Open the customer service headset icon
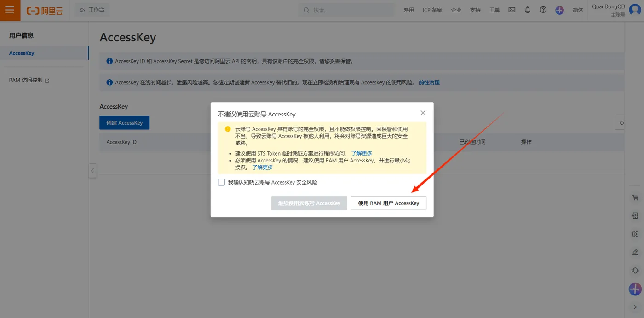Screen dimensions: 644x318 tap(635, 270)
